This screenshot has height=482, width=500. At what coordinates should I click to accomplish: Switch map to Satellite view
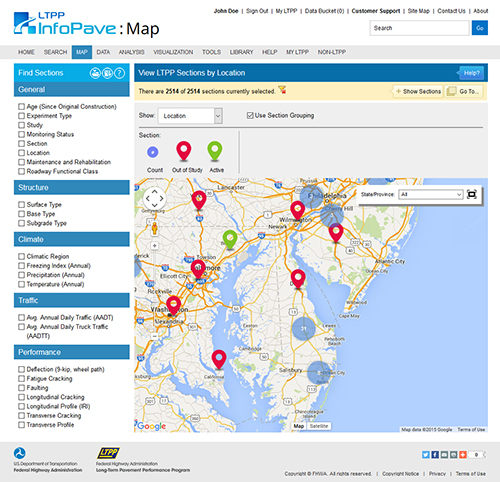[319, 426]
